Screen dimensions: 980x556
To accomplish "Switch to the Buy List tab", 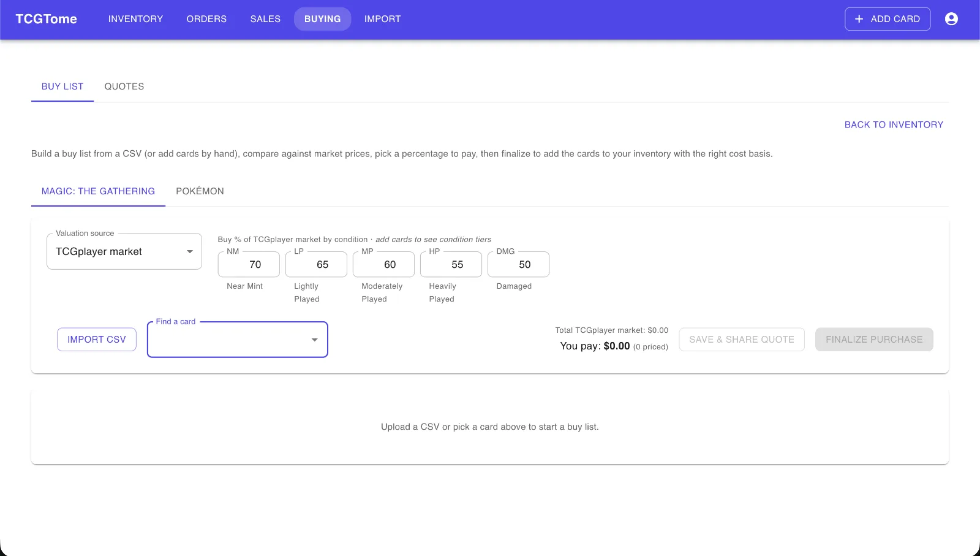I will tap(62, 86).
